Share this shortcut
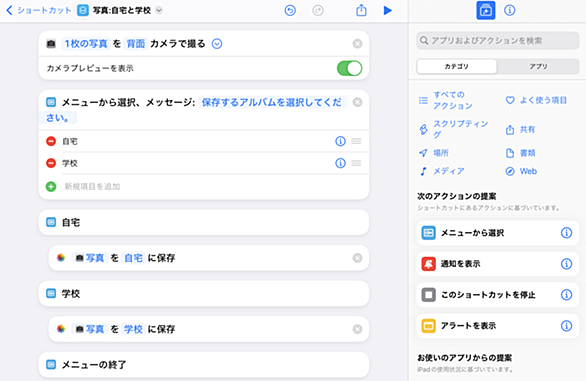 [x=361, y=10]
